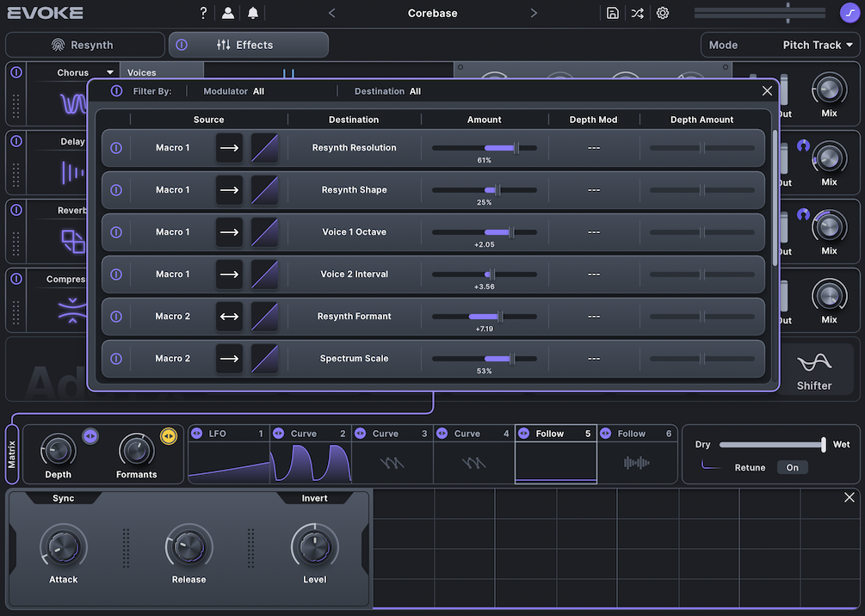Expand the Chorus effect type dropdown
The width and height of the screenshot is (865, 616).
[110, 73]
